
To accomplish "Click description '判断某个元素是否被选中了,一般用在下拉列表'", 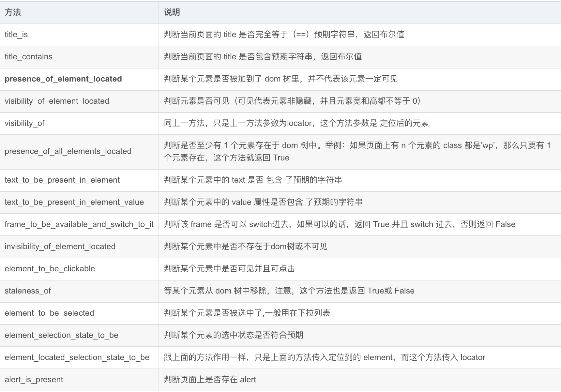I will (x=247, y=313).
